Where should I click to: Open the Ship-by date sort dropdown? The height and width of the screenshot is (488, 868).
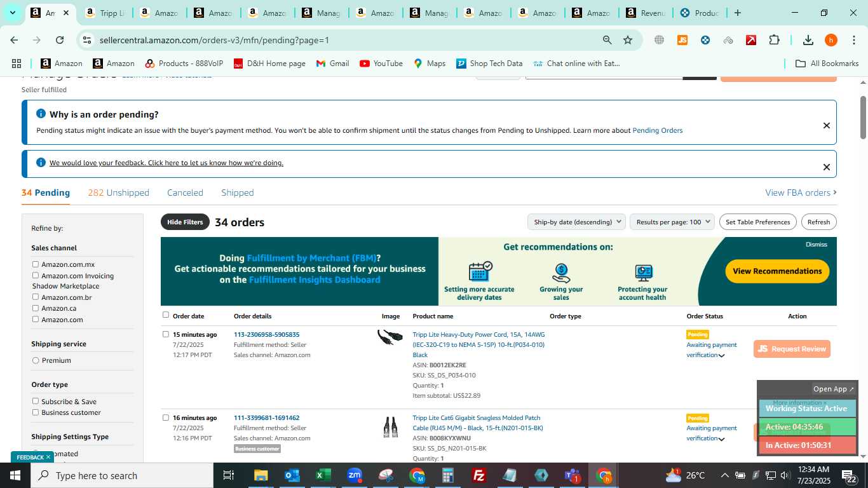point(576,222)
